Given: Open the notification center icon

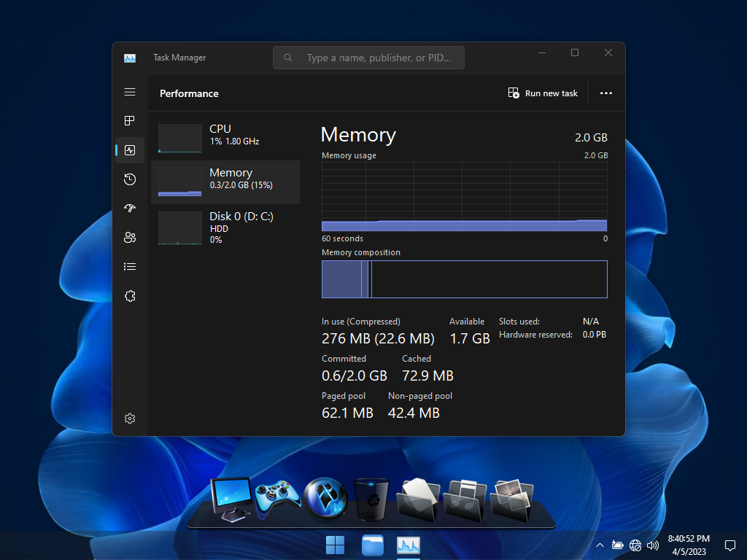Looking at the screenshot, I should tap(729, 545).
